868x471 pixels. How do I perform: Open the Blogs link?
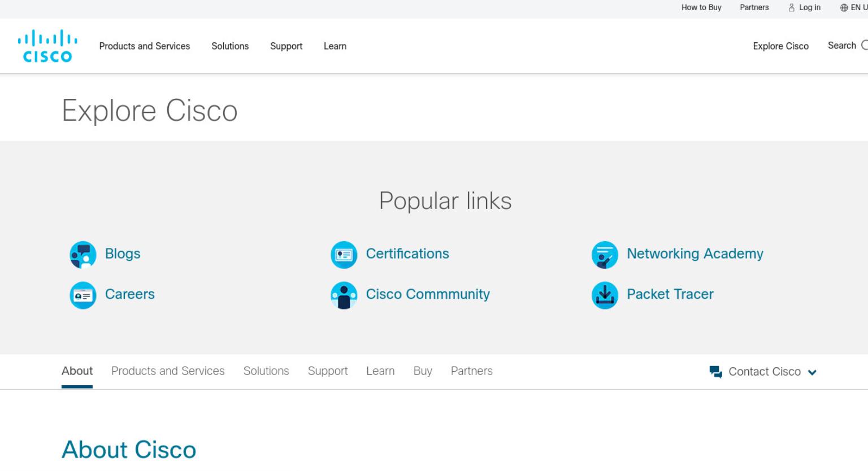click(x=123, y=254)
